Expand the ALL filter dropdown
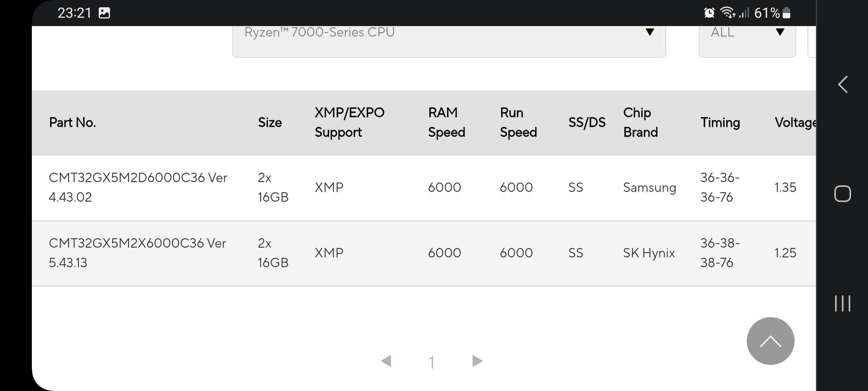Viewport: 868px width, 391px height. [747, 40]
